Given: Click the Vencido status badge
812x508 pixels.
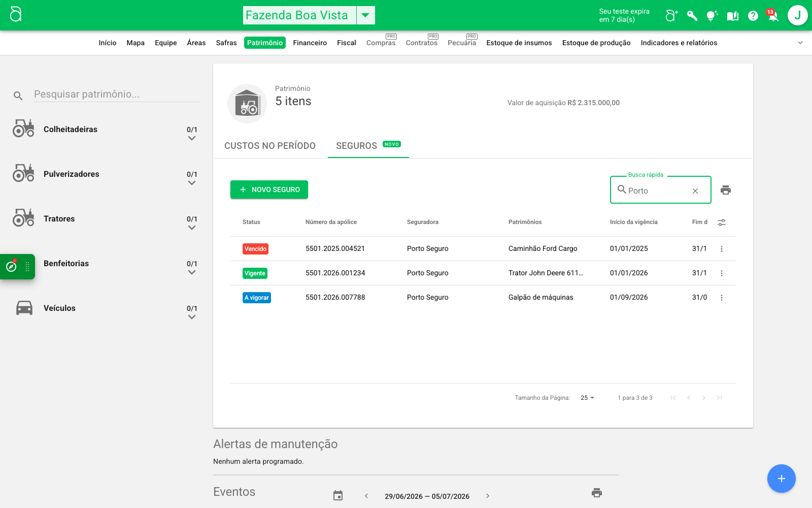Looking at the screenshot, I should 255,249.
